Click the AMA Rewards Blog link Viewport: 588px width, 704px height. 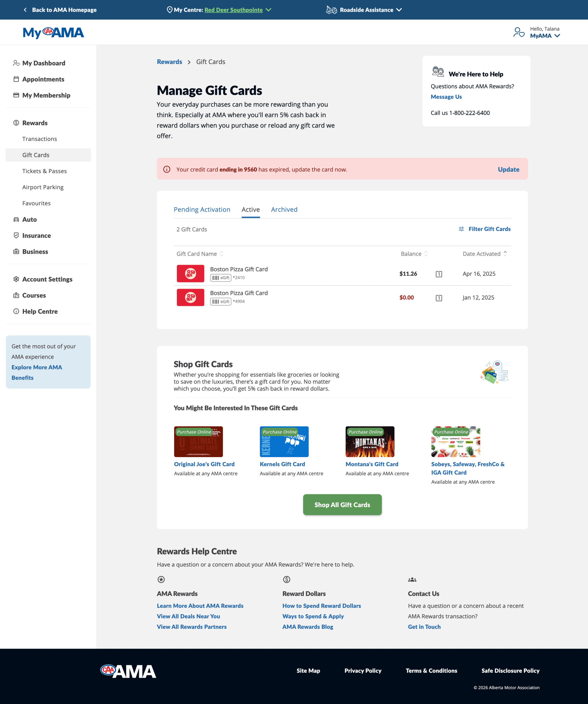pos(308,626)
